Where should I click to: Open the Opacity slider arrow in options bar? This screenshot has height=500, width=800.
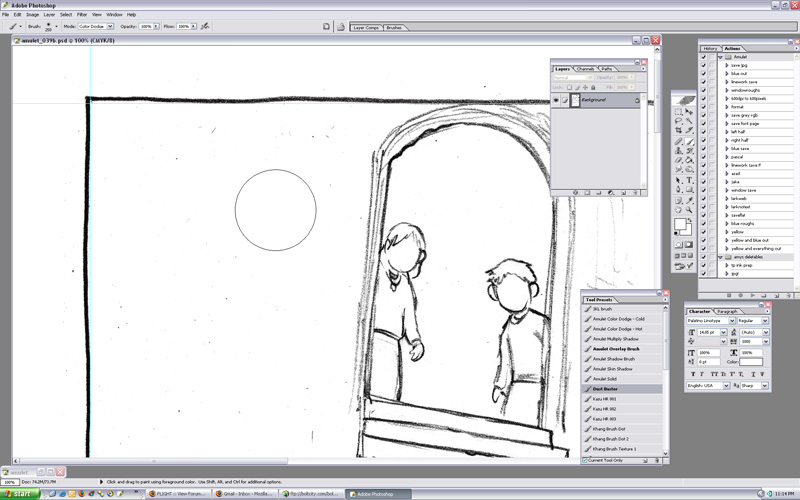click(x=156, y=26)
